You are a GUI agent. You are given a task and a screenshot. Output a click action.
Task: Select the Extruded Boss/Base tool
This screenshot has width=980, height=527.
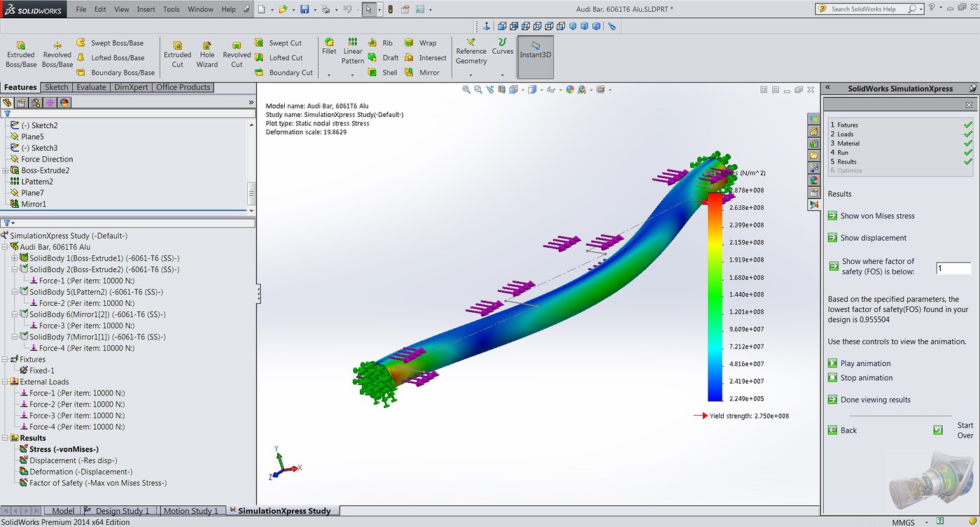coord(21,54)
